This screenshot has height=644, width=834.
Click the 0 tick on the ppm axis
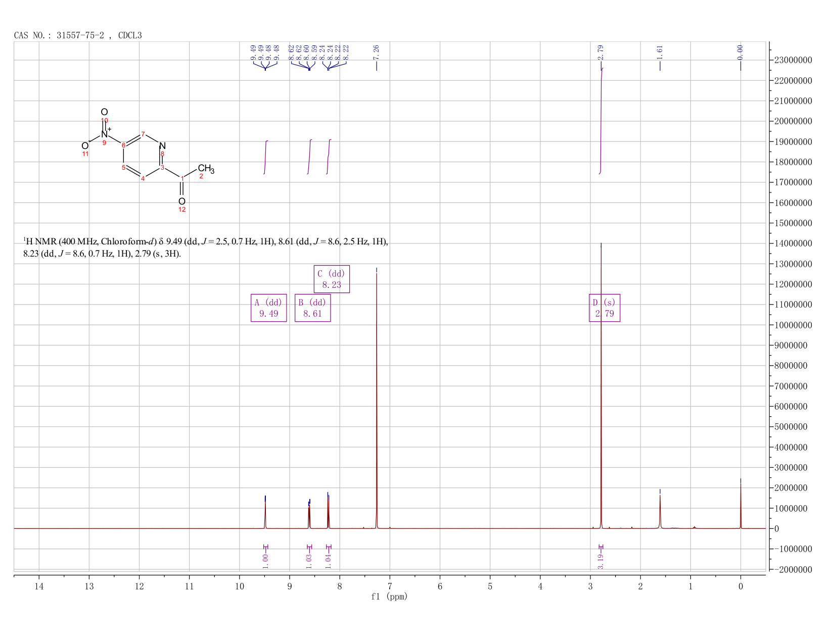pyautogui.click(x=740, y=586)
